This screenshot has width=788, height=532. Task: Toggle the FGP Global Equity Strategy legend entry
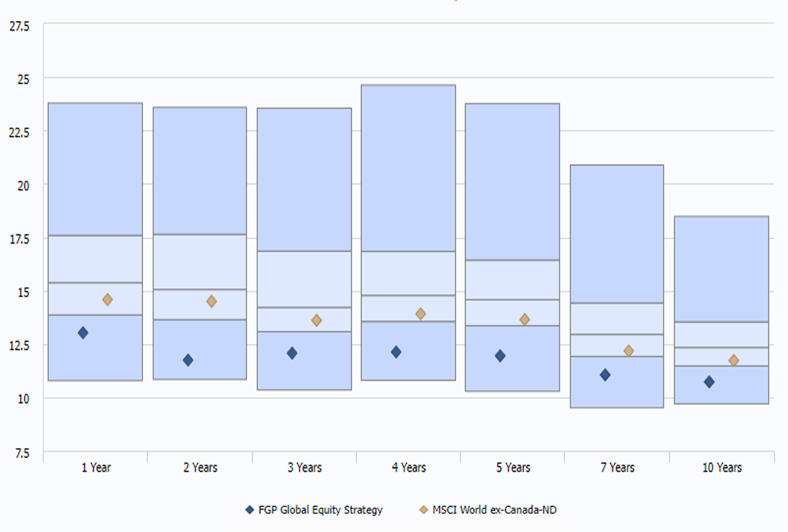pos(320,510)
